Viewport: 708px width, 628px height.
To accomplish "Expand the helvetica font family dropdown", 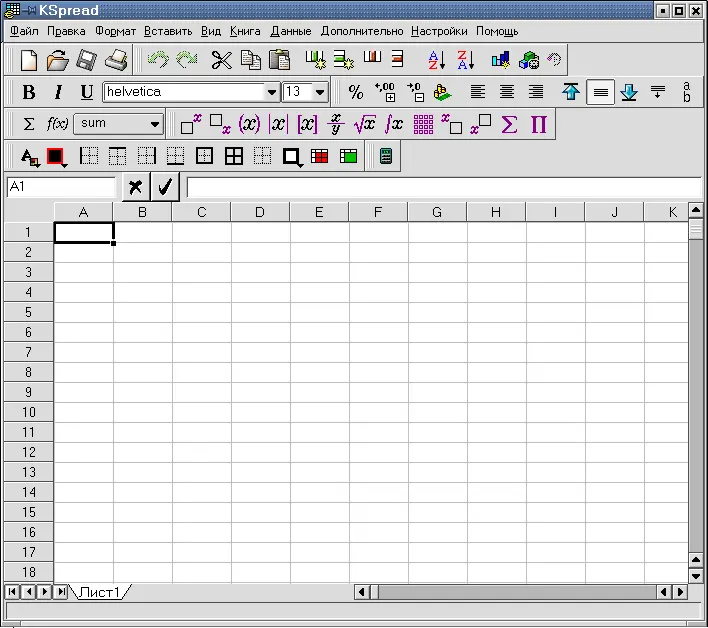I will 271,92.
